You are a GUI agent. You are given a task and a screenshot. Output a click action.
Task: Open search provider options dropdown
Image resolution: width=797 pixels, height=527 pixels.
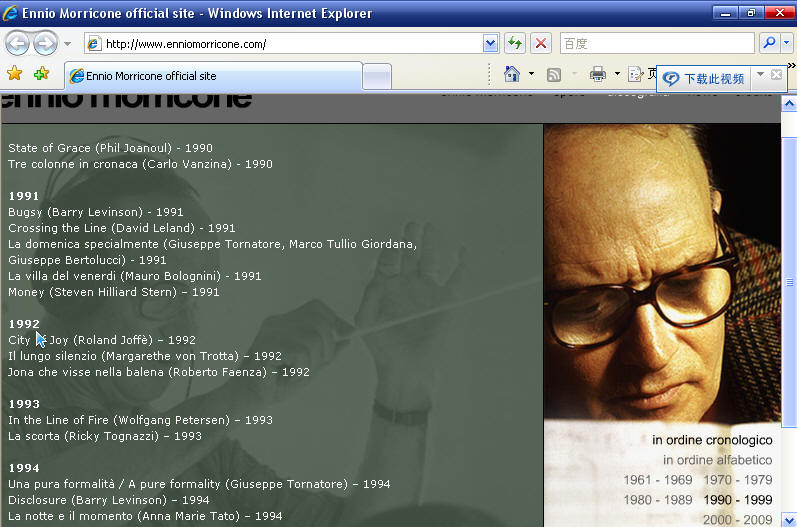click(x=787, y=43)
